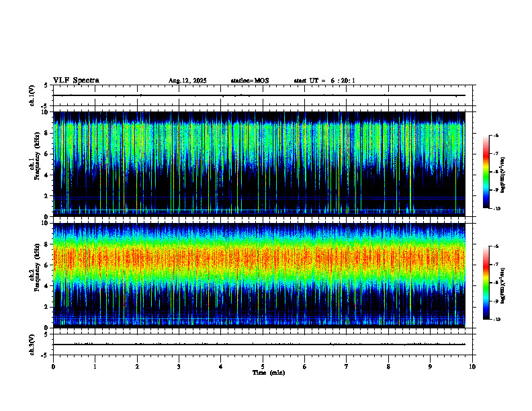Click time axis tick label "1"

click(x=95, y=367)
